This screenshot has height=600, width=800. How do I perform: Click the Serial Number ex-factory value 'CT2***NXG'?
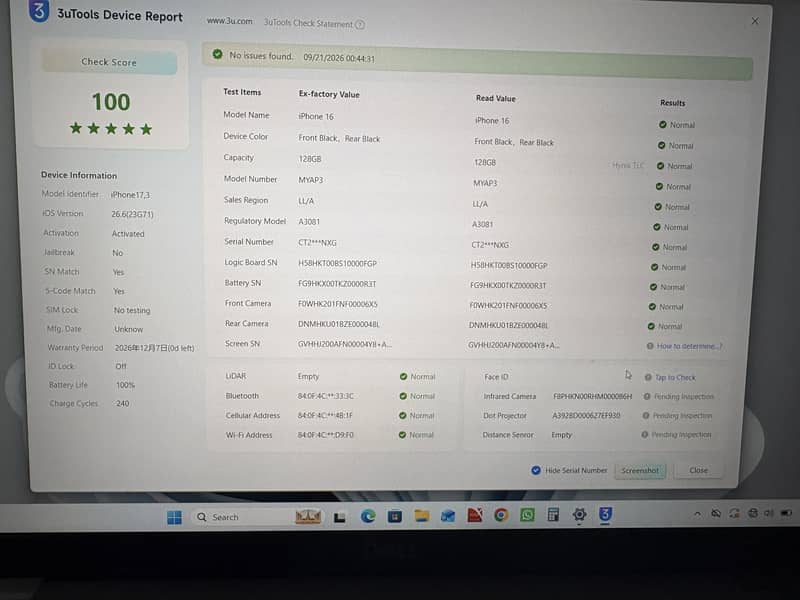tap(317, 243)
